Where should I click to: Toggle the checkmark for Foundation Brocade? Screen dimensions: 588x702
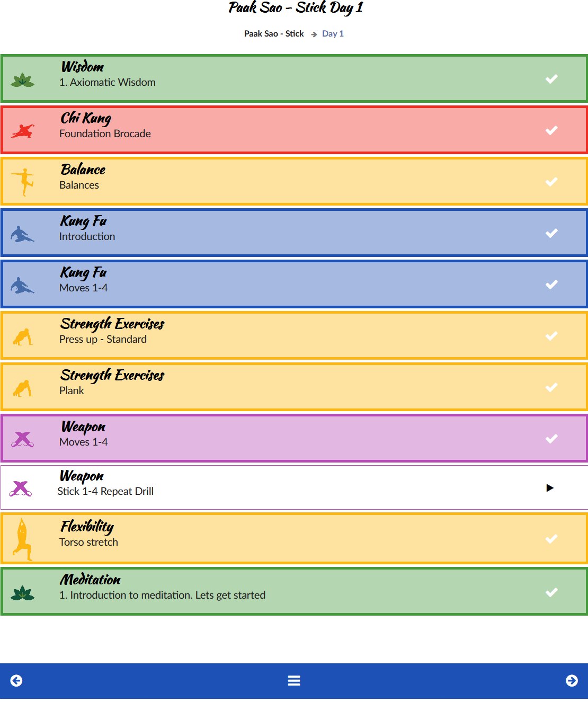pyautogui.click(x=551, y=130)
